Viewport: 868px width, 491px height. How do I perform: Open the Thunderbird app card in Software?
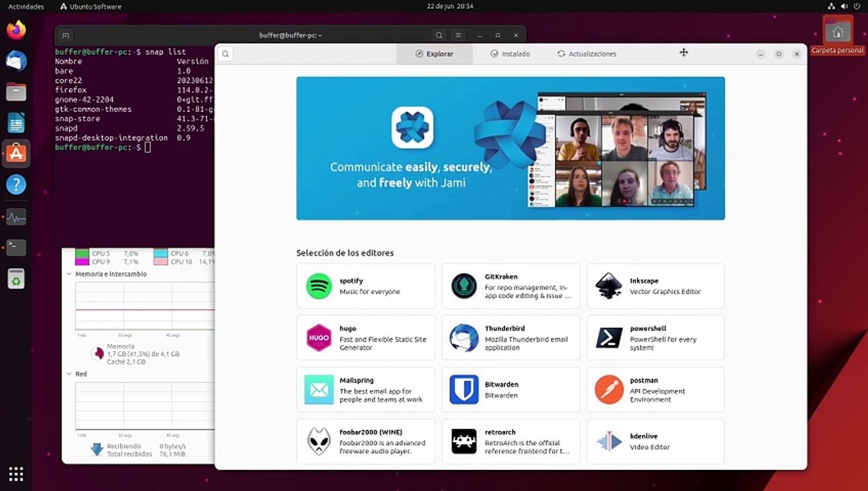[x=510, y=338]
